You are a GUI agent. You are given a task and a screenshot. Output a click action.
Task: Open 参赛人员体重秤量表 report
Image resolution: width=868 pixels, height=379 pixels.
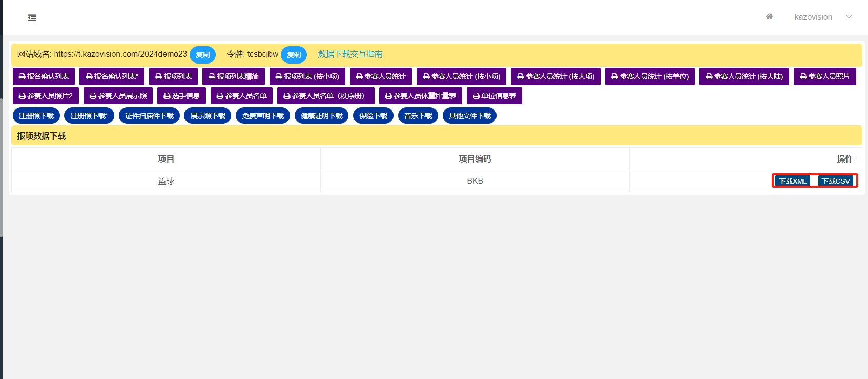pyautogui.click(x=420, y=96)
